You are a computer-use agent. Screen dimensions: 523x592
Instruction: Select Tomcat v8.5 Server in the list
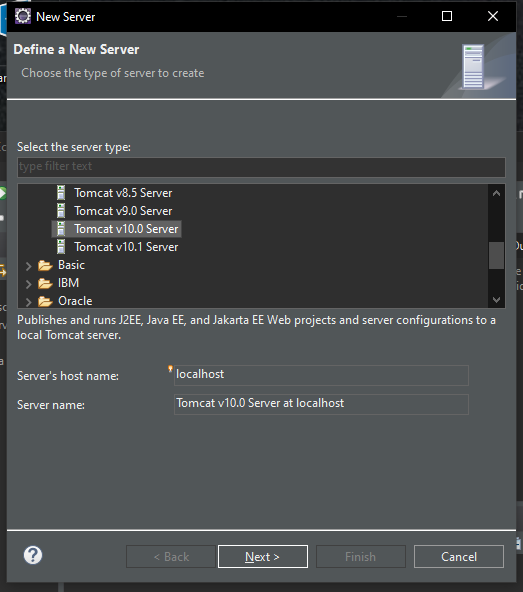123,193
